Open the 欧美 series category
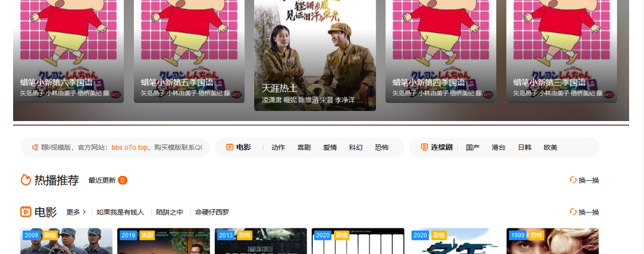644x254 pixels. (x=551, y=147)
